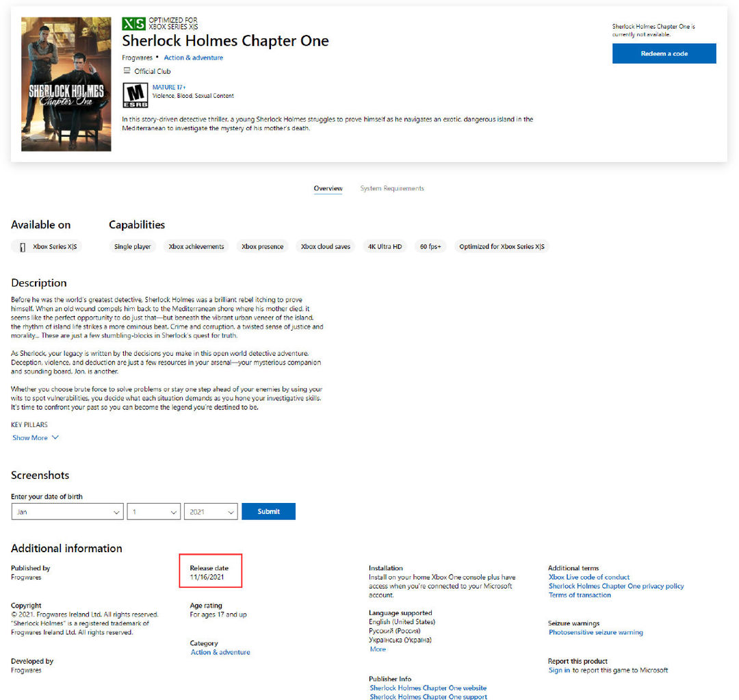739x700 pixels.
Task: Click the 'currently not available' notice text
Action: [653, 30]
